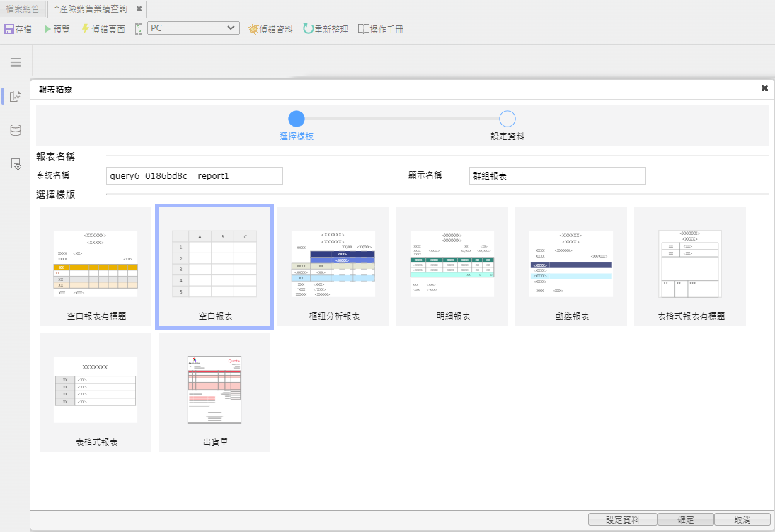Select the database sidebar icon

16,130
